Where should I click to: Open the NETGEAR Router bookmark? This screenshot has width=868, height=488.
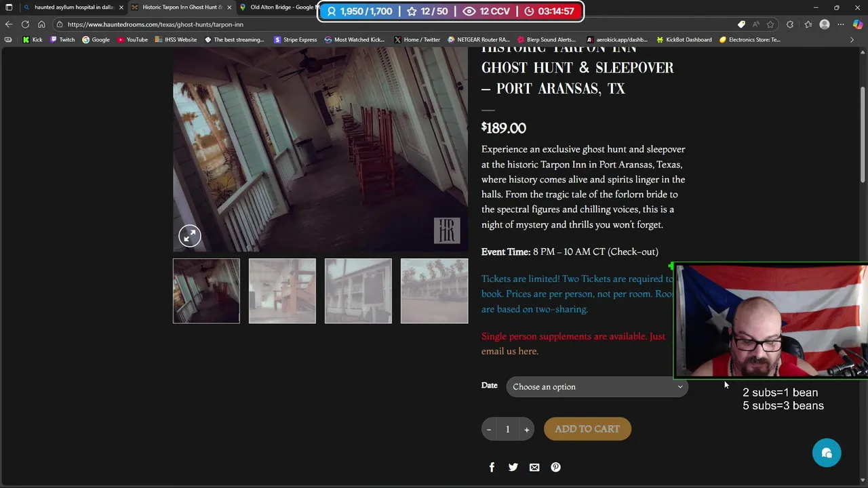(x=478, y=40)
